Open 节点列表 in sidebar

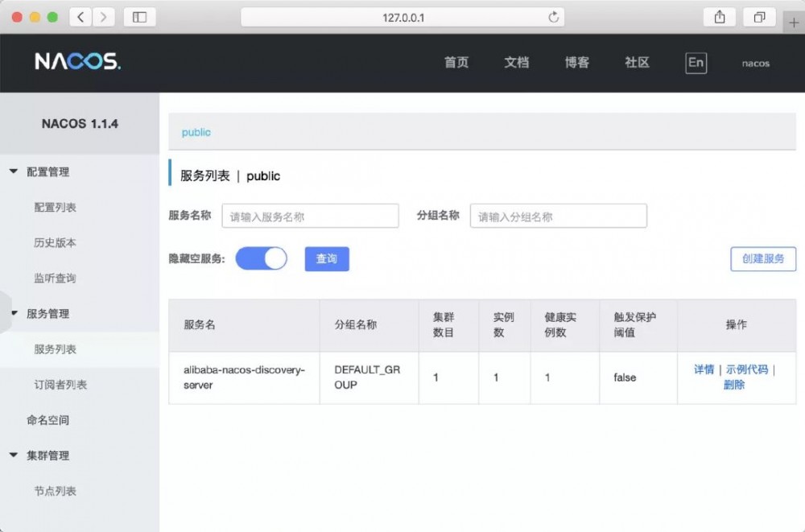pyautogui.click(x=55, y=491)
